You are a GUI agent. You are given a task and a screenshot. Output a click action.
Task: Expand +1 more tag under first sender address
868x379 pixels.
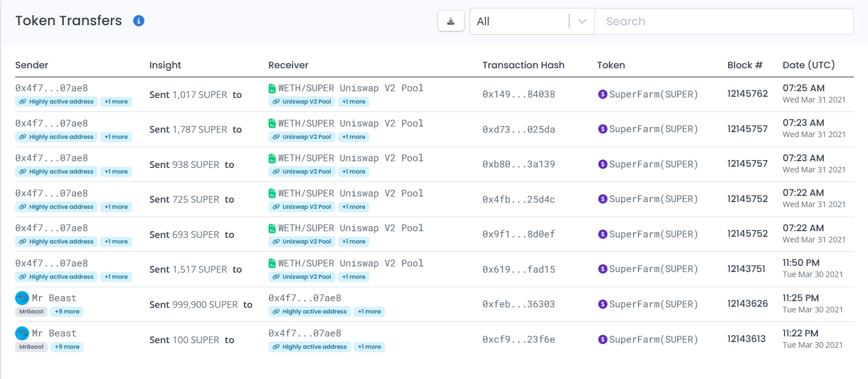point(116,102)
